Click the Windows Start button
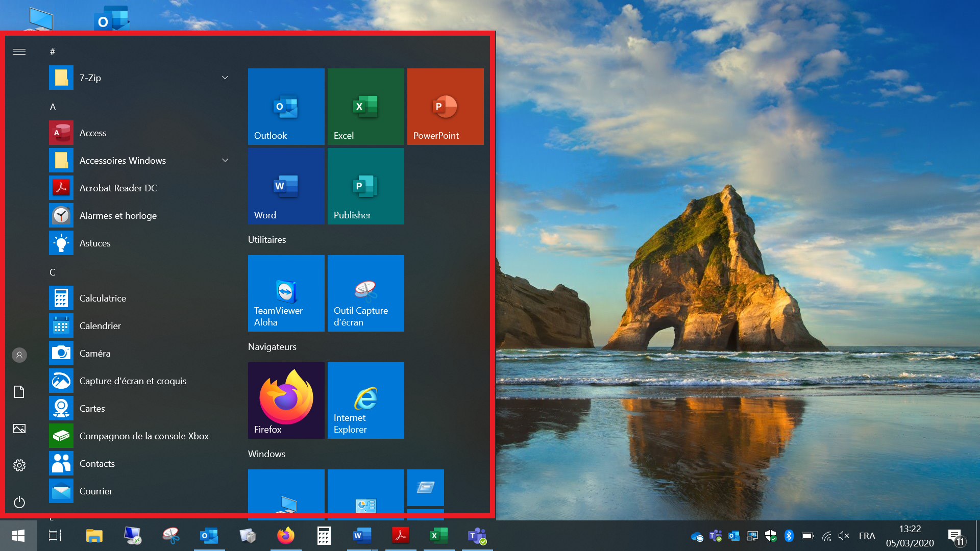Screen dimensions: 980x551 [18, 536]
